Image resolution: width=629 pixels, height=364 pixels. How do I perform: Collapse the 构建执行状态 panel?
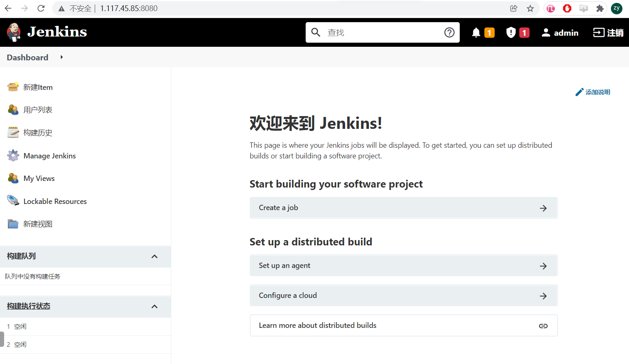[154, 307]
